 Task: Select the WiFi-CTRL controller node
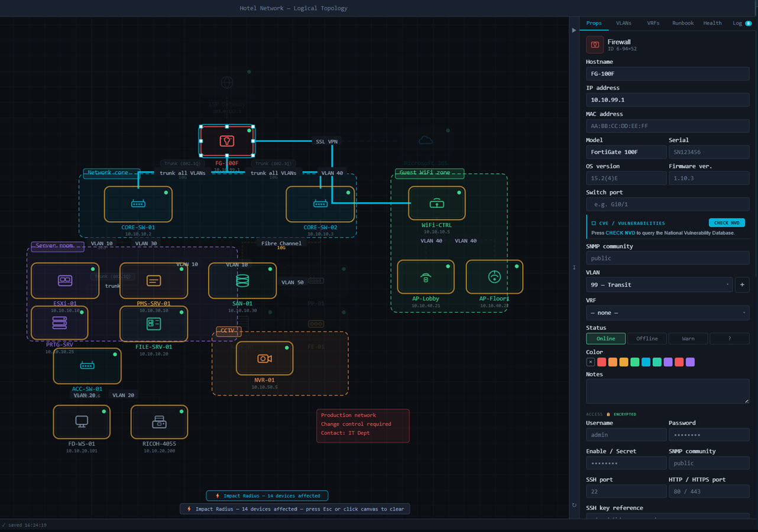(x=437, y=203)
